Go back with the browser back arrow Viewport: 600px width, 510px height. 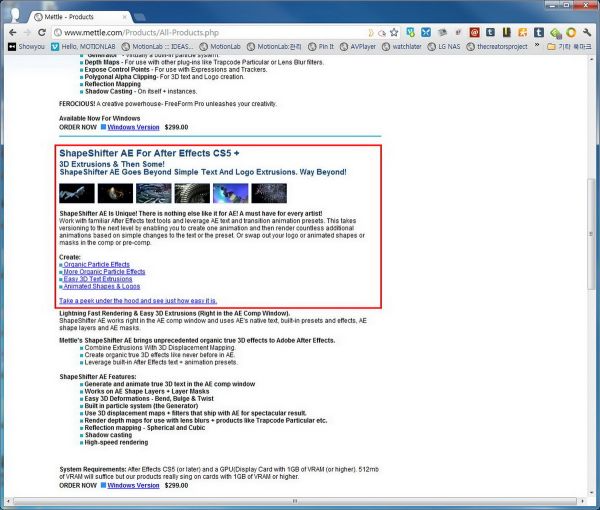tap(13, 33)
